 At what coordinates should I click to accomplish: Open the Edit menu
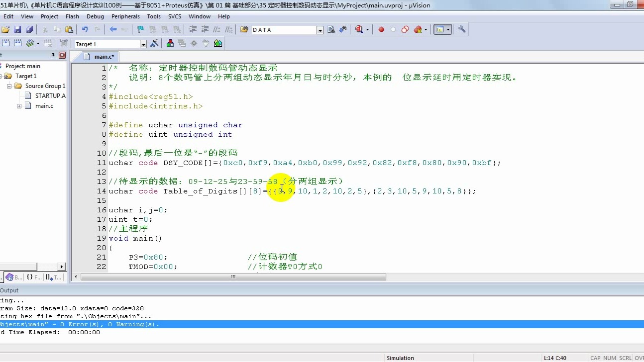(8, 16)
